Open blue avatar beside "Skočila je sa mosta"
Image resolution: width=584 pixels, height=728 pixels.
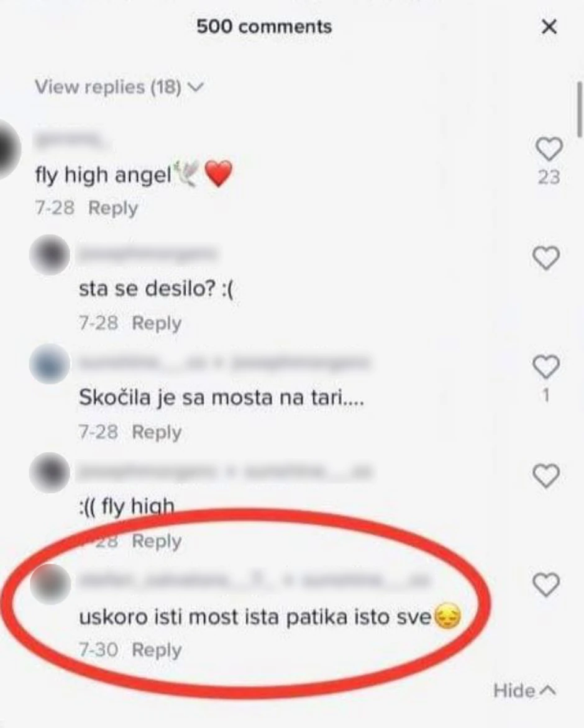[50, 364]
